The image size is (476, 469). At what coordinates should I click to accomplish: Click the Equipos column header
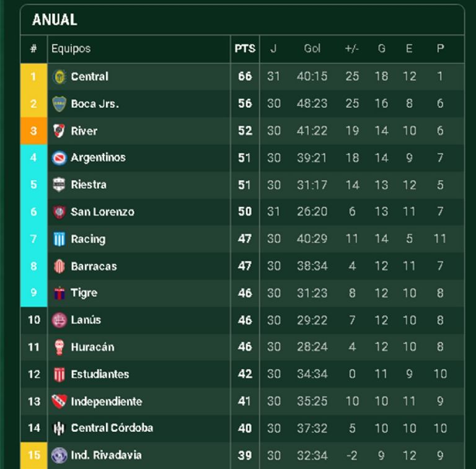[71, 49]
